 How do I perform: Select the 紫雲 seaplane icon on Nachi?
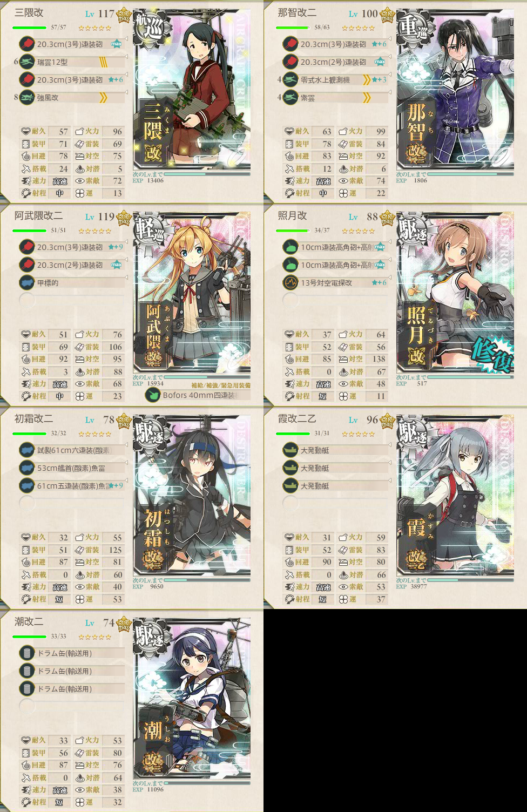290,98
